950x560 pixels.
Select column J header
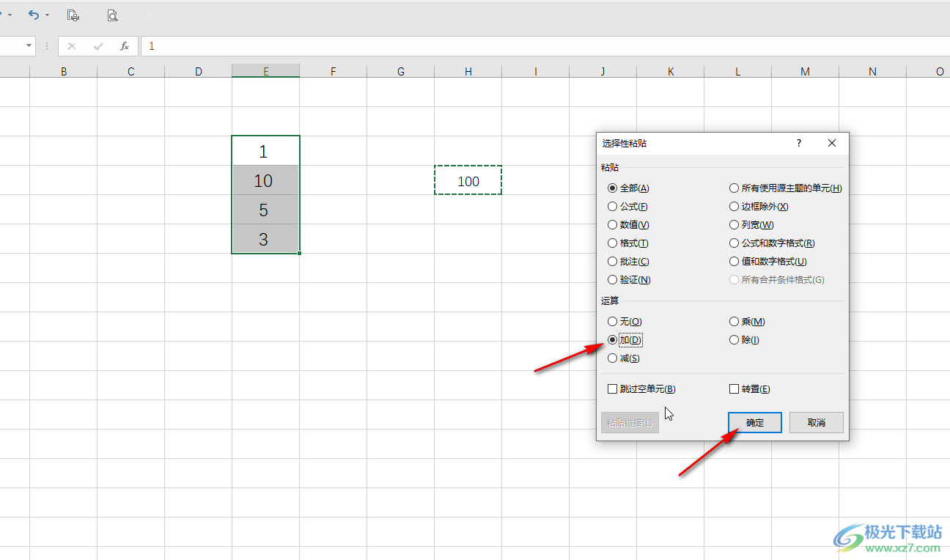click(603, 71)
